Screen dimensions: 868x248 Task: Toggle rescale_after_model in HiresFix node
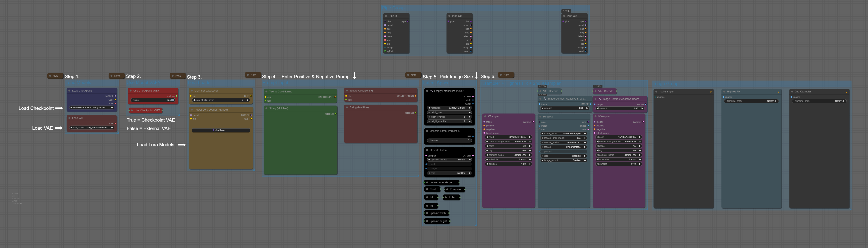point(563,138)
